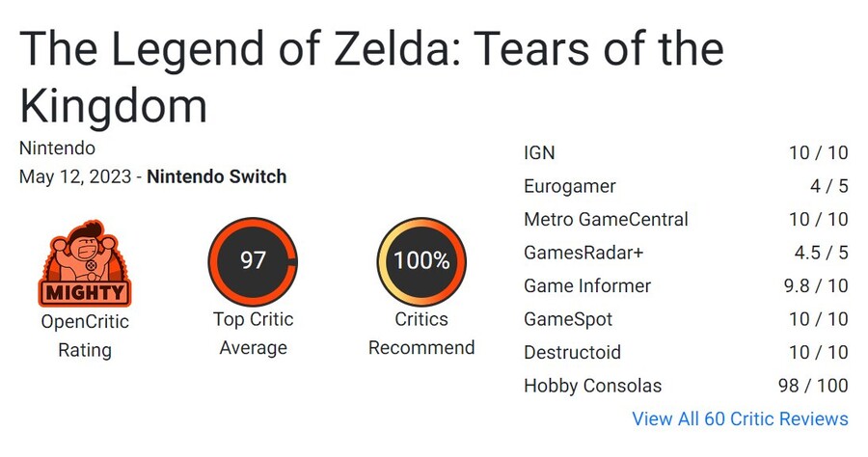This screenshot has height=457, width=868.
Task: Click the Mighty OpenCritic rating badge icon
Action: [85, 264]
